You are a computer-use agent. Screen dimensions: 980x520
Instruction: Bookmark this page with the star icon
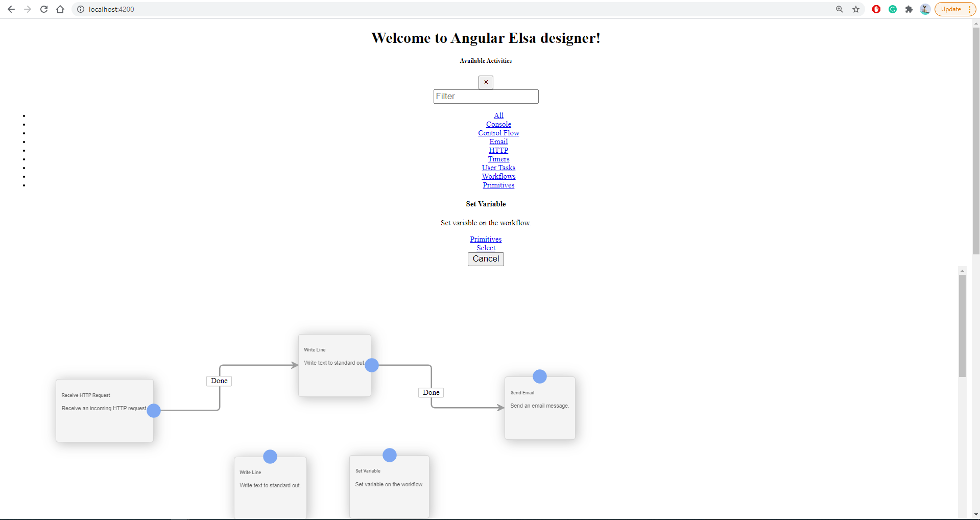(856, 9)
